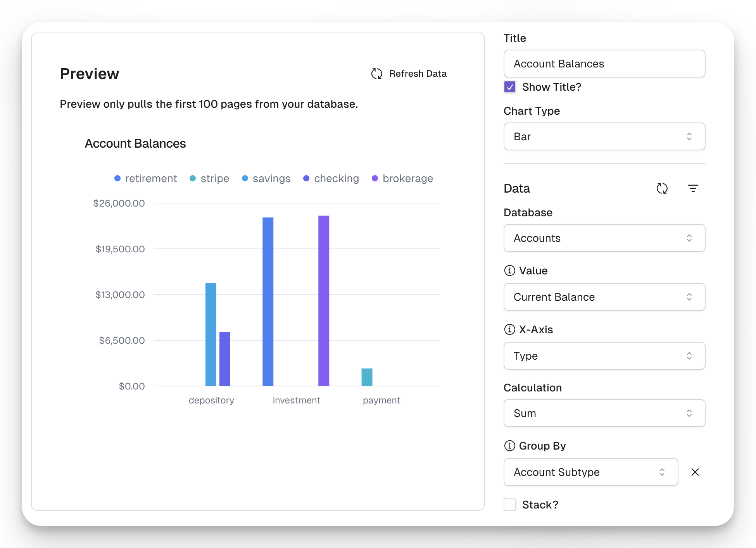Click the Data section reload icon

662,188
